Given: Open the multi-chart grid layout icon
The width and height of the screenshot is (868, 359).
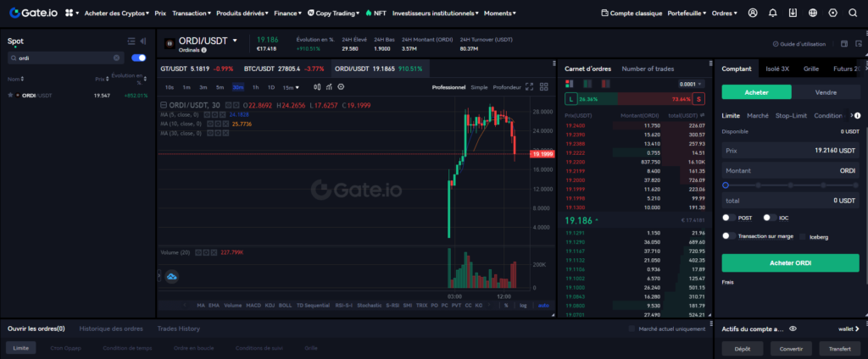Looking at the screenshot, I should (543, 87).
